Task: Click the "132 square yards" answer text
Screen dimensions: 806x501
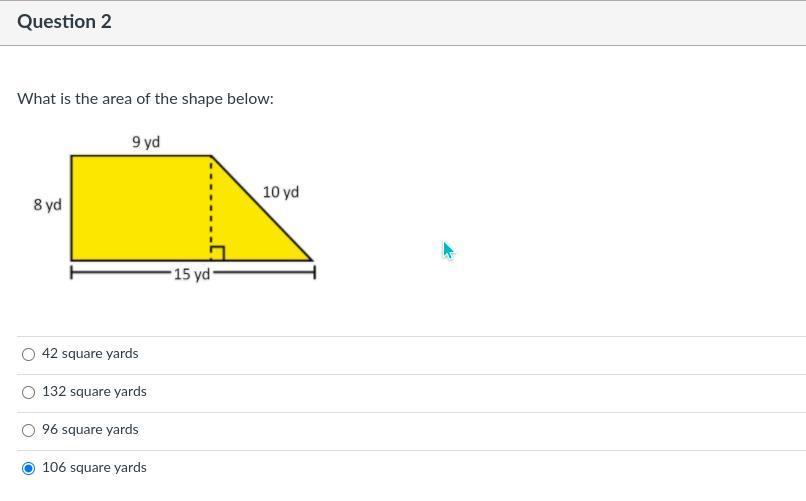Action: [94, 391]
